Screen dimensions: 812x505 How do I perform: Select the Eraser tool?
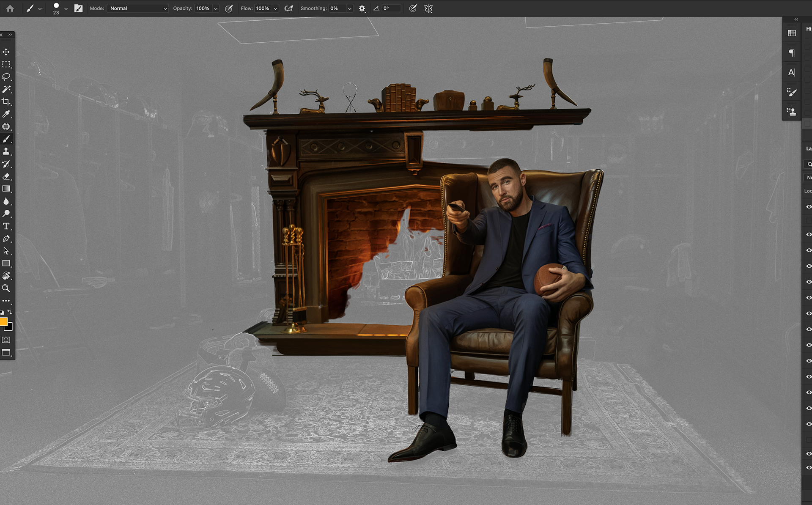point(6,176)
